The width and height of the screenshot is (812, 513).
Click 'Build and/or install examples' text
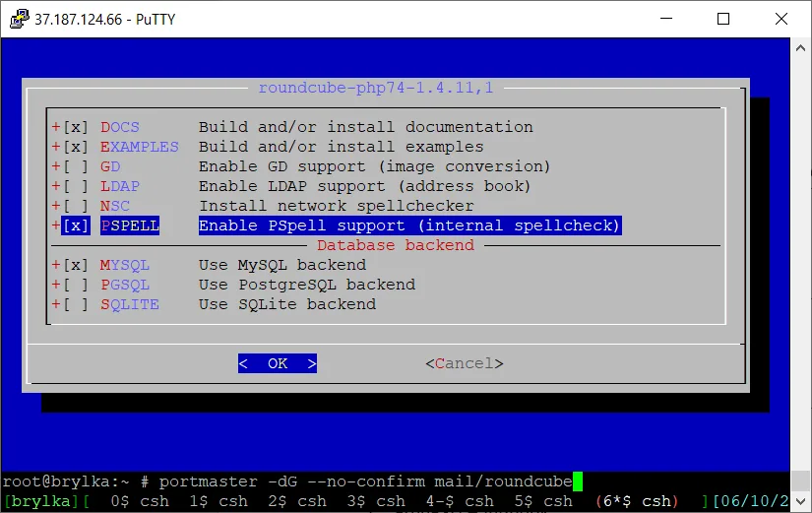point(342,147)
